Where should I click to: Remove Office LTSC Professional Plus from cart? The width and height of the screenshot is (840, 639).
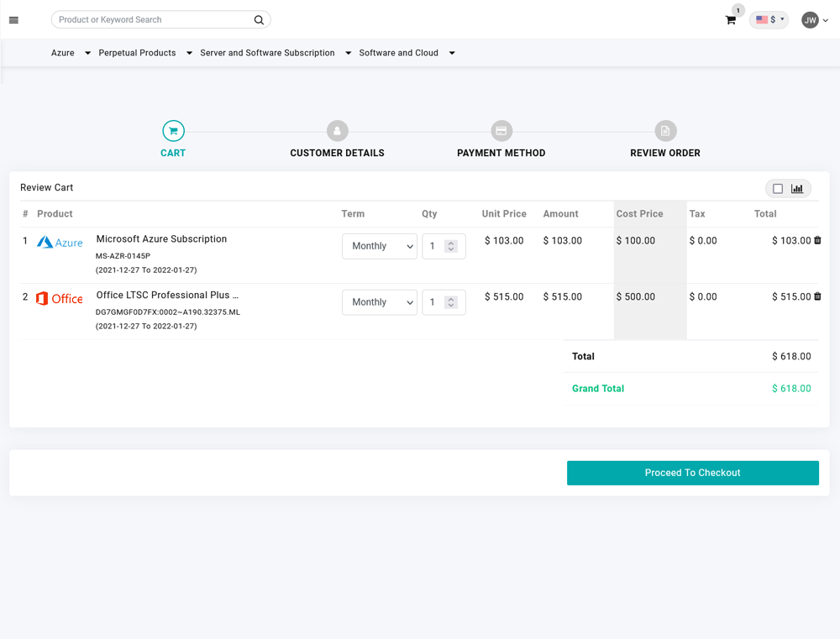pyautogui.click(x=817, y=297)
